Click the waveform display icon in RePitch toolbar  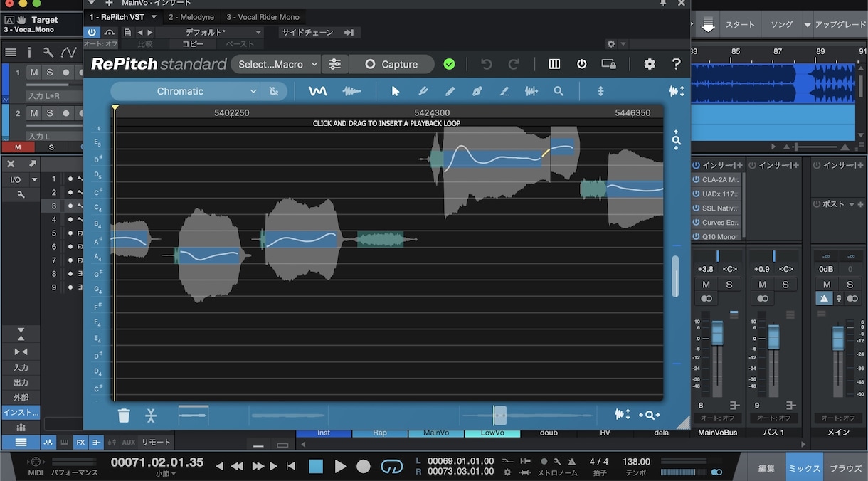pyautogui.click(x=351, y=91)
